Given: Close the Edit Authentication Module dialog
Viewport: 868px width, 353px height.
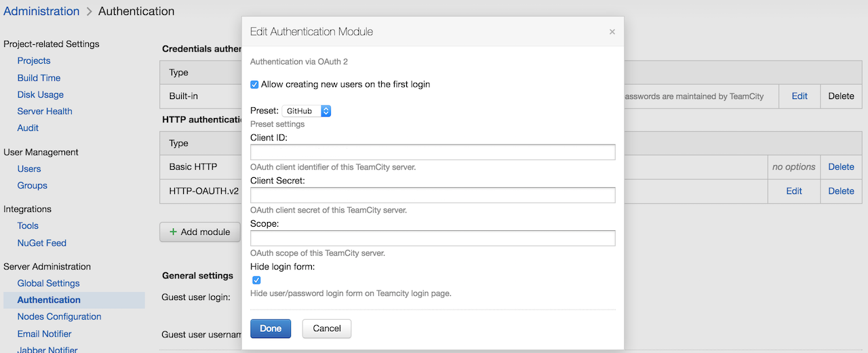Looking at the screenshot, I should click(612, 32).
